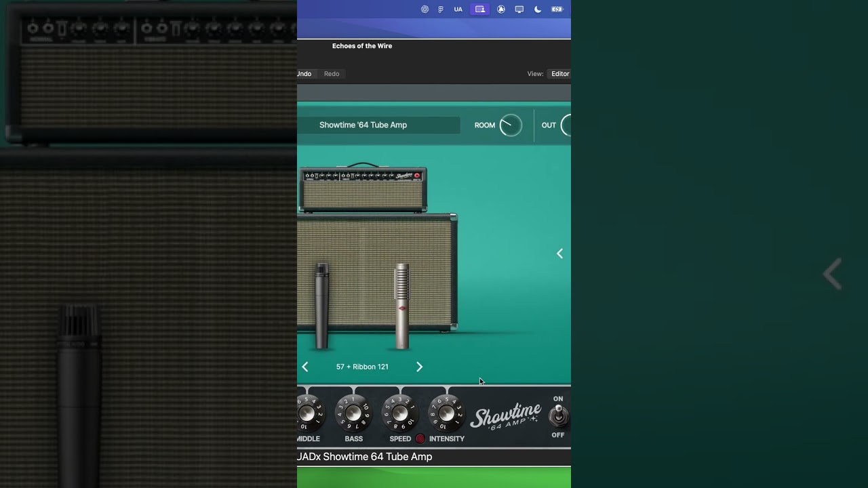Open the ChatGPT menu bar icon
Screen dimensions: 868x488
tap(425, 9)
